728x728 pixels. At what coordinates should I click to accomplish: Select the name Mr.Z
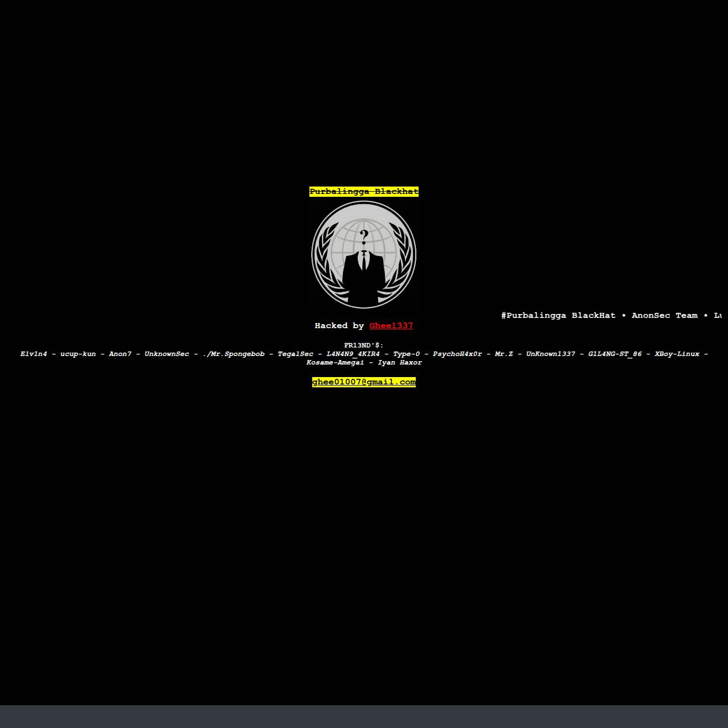click(x=504, y=354)
